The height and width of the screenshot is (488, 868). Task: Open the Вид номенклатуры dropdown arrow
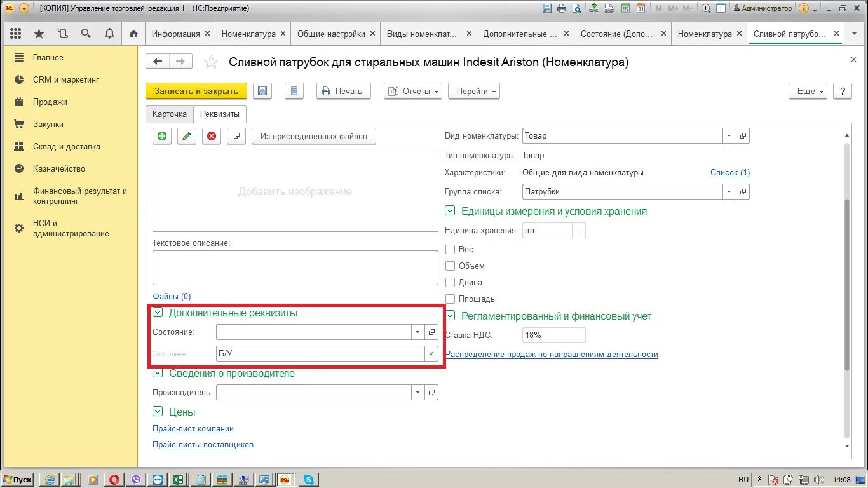coord(729,135)
